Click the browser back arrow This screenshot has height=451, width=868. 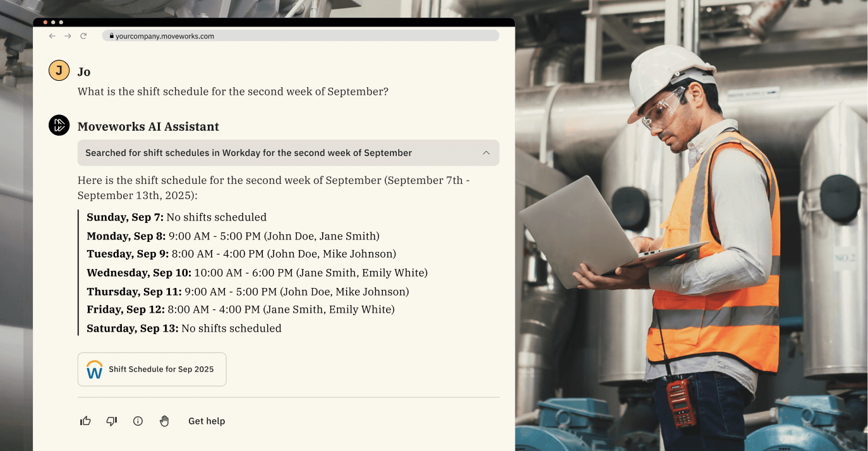click(x=52, y=36)
